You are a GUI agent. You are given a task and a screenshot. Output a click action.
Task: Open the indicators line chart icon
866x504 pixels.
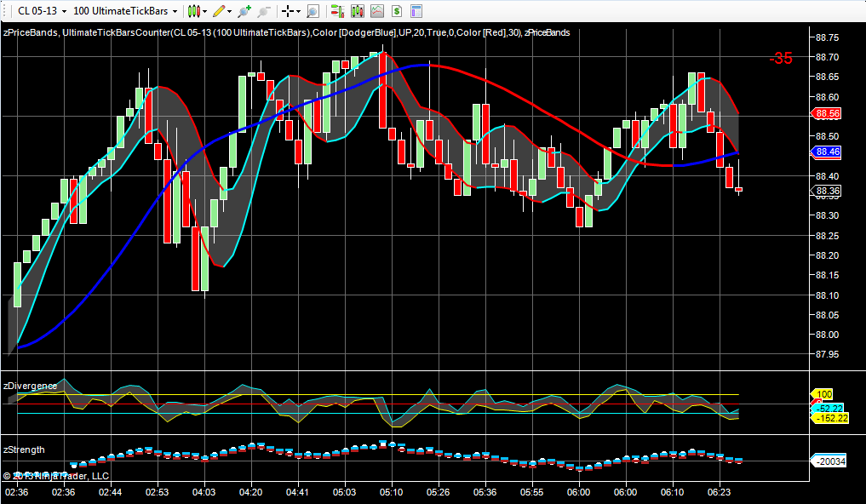377,11
